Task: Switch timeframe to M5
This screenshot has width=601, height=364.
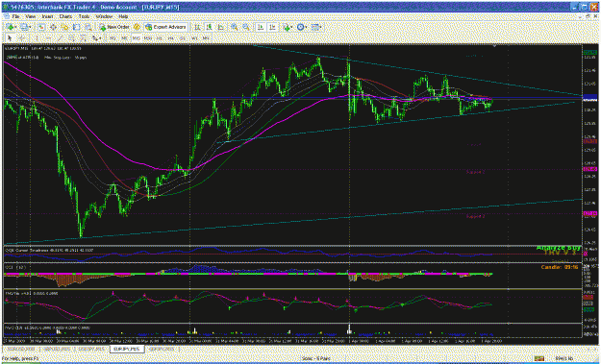Action: (124, 37)
